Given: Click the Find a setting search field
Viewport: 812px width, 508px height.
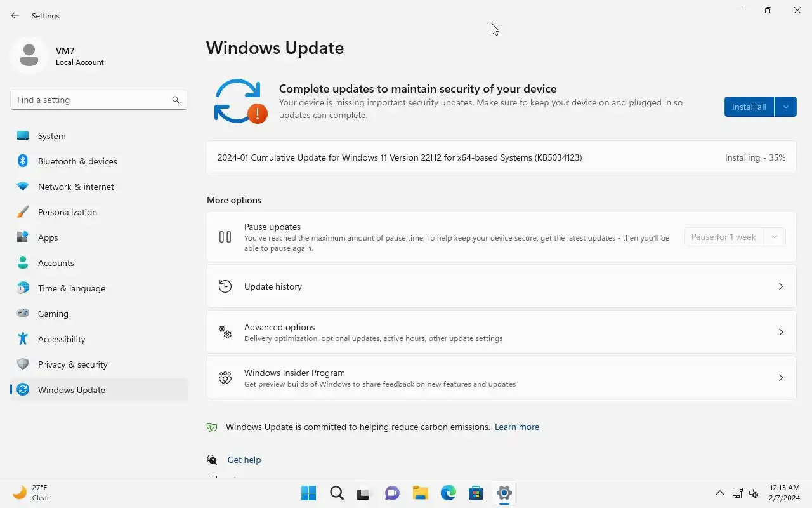Looking at the screenshot, I should coord(99,100).
